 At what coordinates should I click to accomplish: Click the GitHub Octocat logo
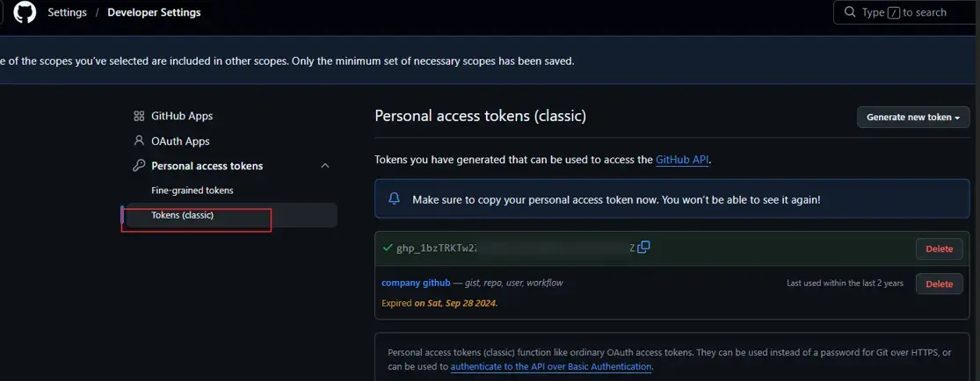pos(25,12)
